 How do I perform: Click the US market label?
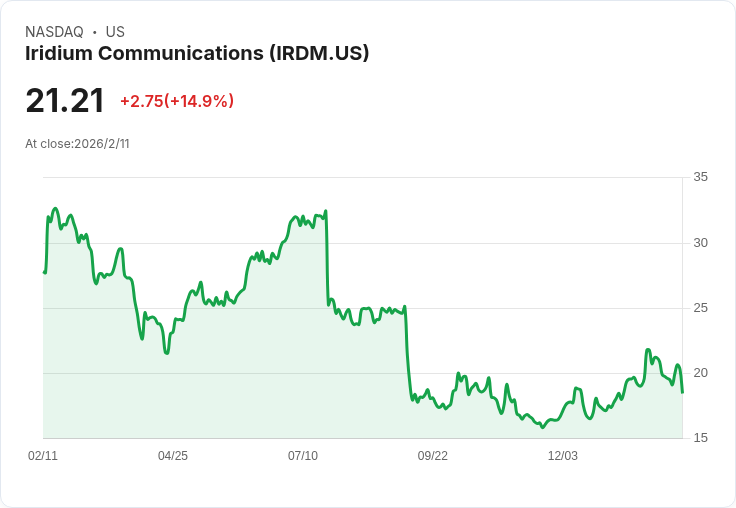coord(115,32)
